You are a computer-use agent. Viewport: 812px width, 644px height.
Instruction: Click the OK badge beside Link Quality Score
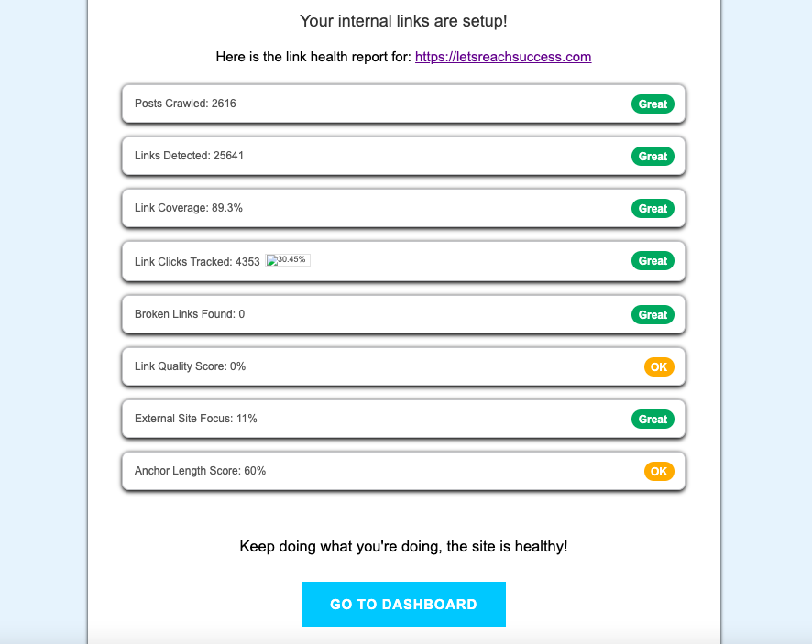click(659, 366)
